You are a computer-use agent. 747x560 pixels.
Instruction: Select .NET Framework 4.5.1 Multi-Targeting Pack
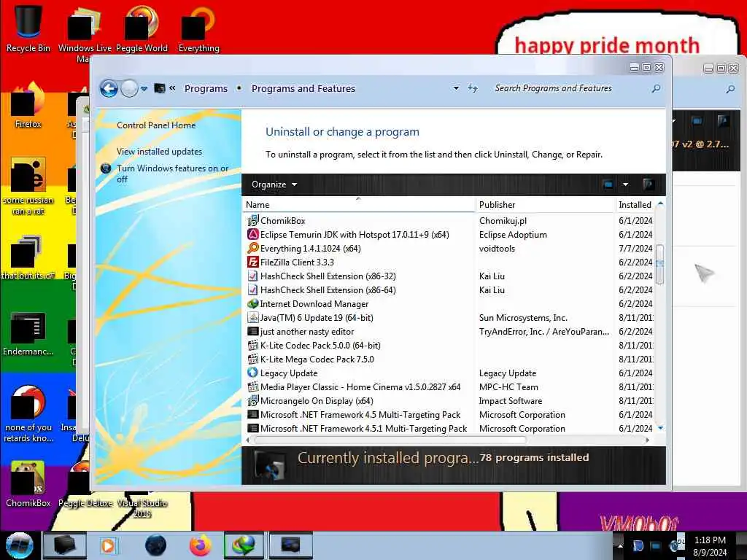pos(363,429)
